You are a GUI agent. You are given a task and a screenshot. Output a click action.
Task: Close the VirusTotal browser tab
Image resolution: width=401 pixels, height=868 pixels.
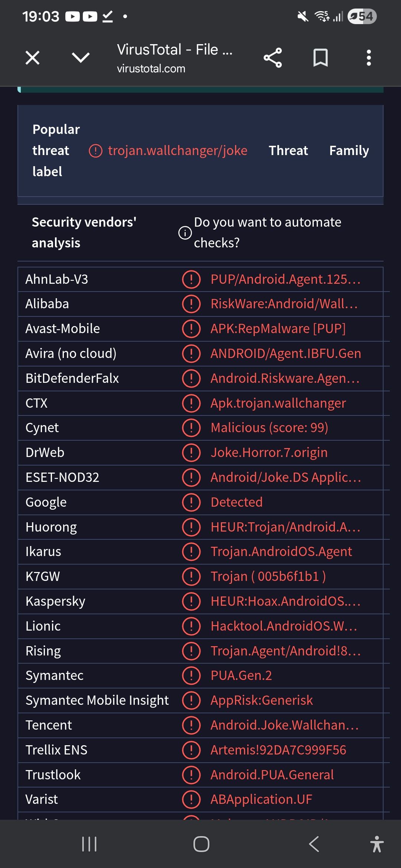pyautogui.click(x=33, y=58)
